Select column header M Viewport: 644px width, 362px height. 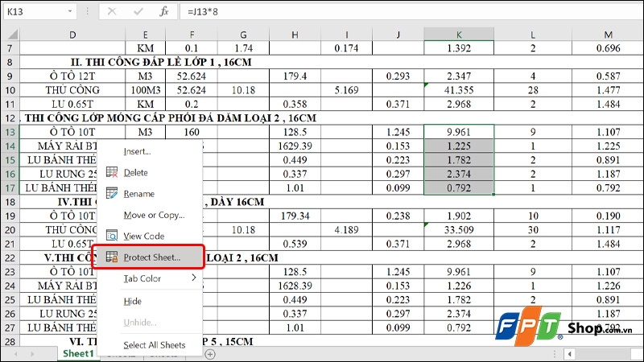click(x=608, y=35)
